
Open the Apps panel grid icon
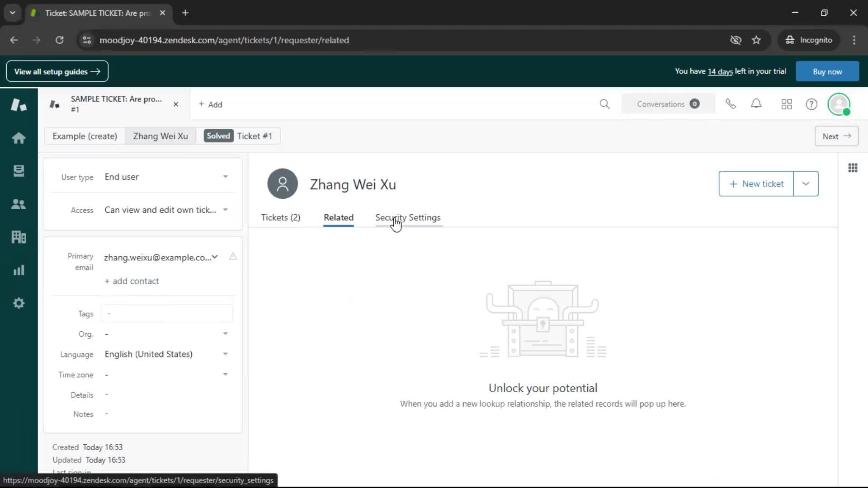tap(853, 168)
